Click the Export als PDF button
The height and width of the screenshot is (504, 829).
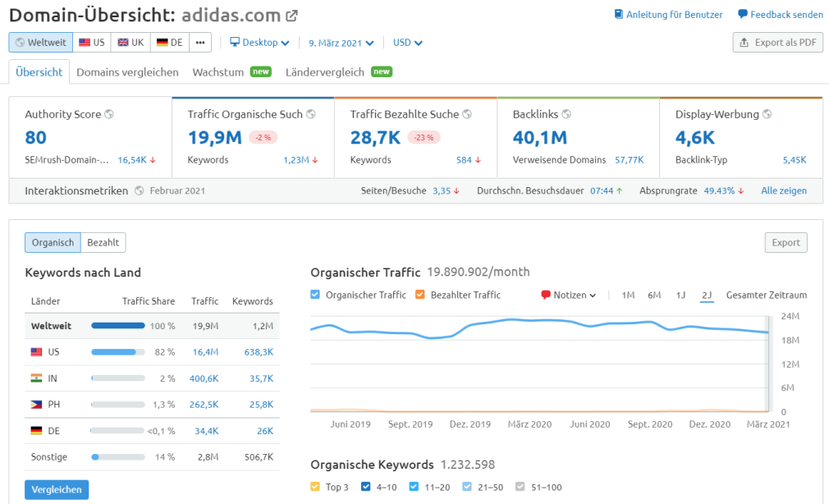coord(777,43)
